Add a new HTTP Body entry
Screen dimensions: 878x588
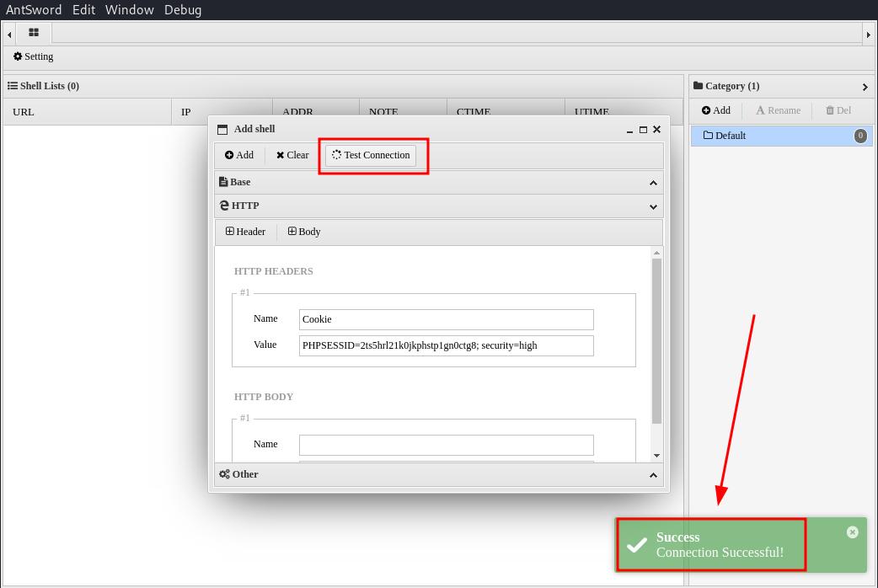click(304, 232)
